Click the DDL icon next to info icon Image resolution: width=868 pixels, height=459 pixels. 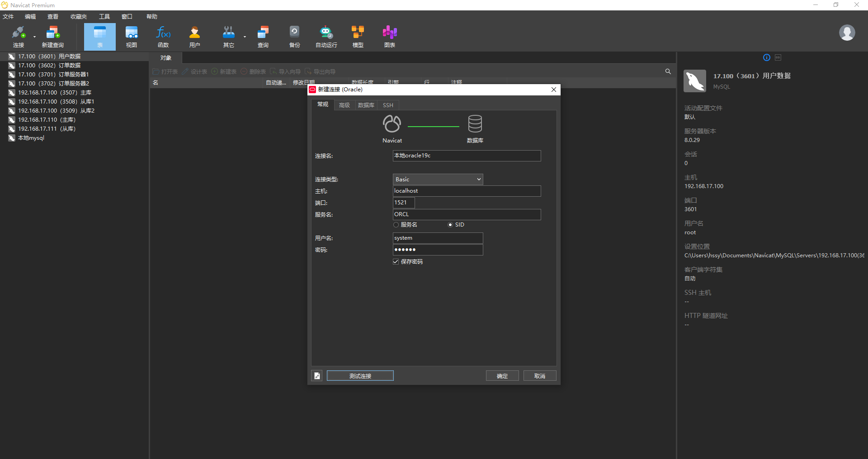(x=778, y=57)
